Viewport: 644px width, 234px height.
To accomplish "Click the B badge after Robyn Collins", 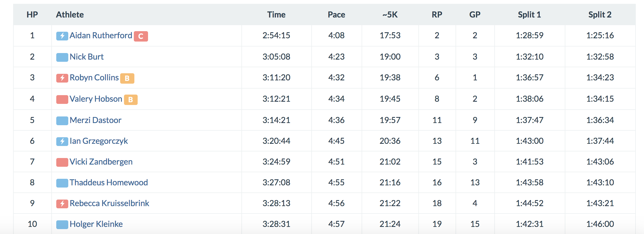I will 127,78.
